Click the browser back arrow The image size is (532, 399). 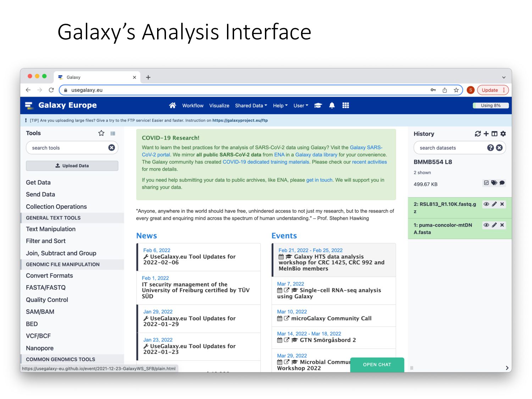[28, 90]
